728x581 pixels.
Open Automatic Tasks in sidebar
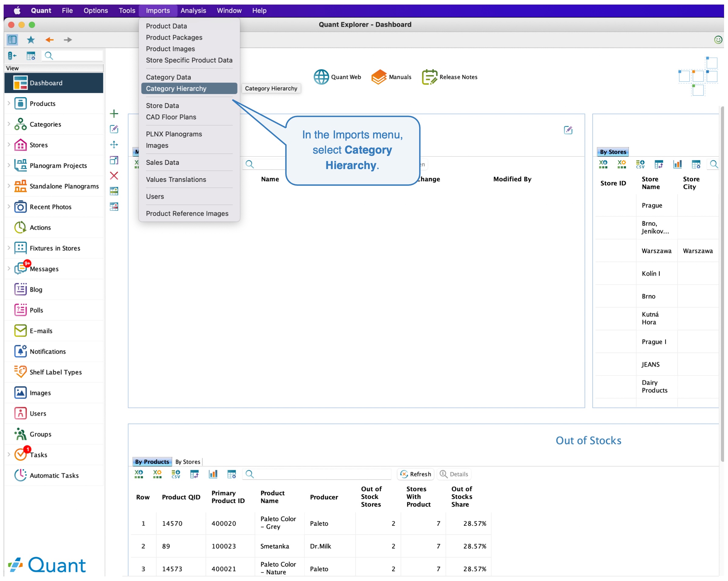coord(54,475)
